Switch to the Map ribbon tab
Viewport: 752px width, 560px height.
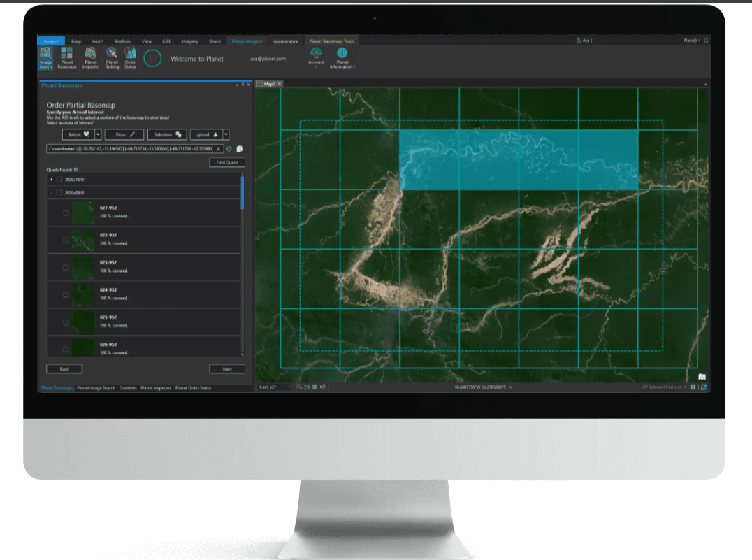(76, 41)
